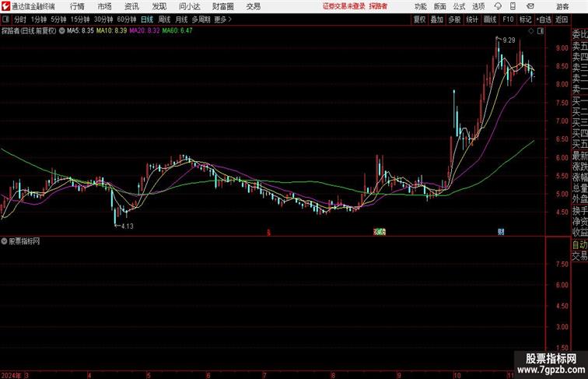
Task: Expand indicator dropdown next to 探路者(日线 前复权)
Action: [62, 31]
